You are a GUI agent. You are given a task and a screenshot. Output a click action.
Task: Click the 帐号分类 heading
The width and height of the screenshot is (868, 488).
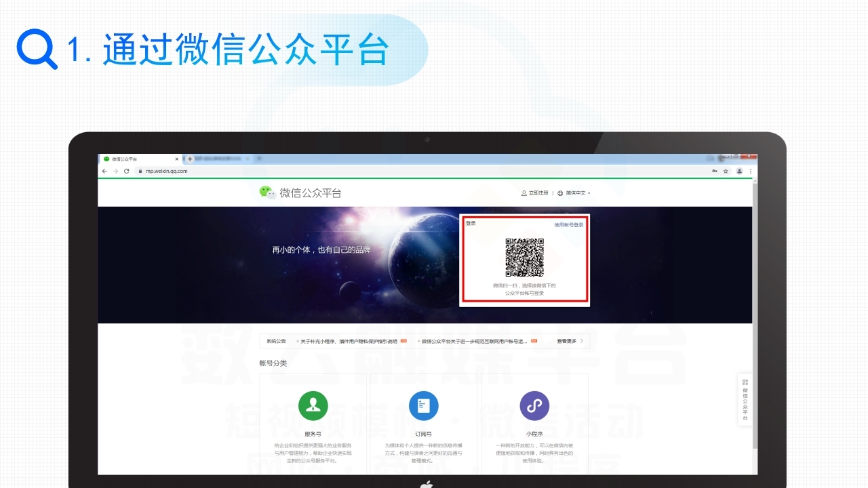click(x=273, y=363)
